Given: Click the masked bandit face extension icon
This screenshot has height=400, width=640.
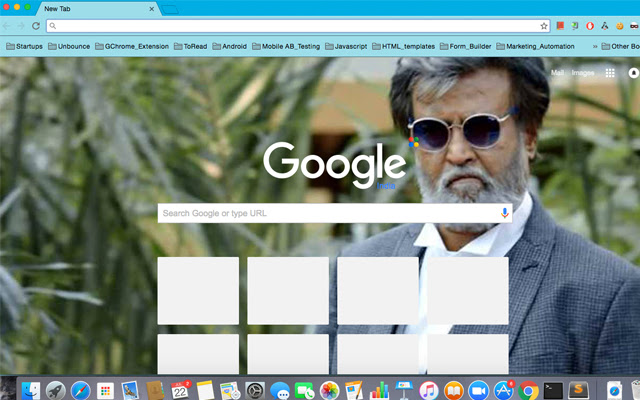Looking at the screenshot, I should [x=634, y=26].
